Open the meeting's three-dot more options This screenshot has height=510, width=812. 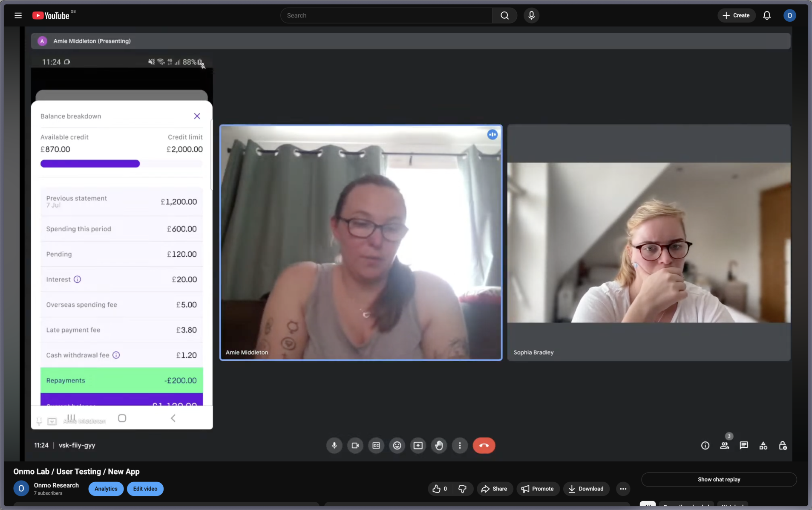pos(460,446)
